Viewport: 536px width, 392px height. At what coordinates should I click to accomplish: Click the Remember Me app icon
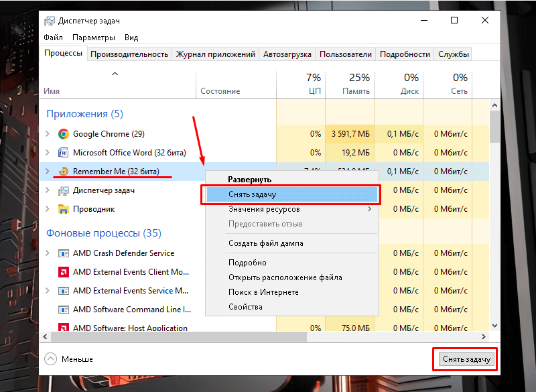click(64, 172)
